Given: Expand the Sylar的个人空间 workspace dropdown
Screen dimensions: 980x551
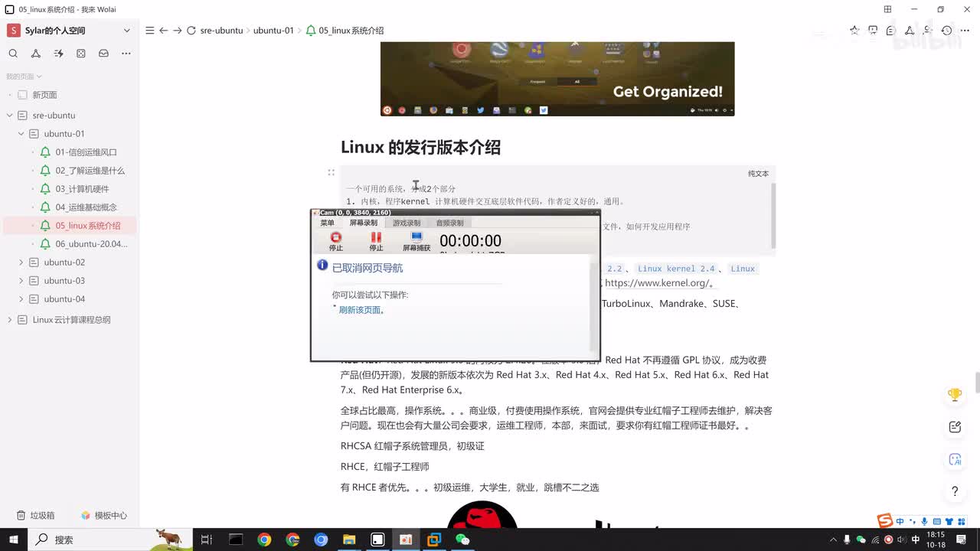Looking at the screenshot, I should (x=127, y=31).
